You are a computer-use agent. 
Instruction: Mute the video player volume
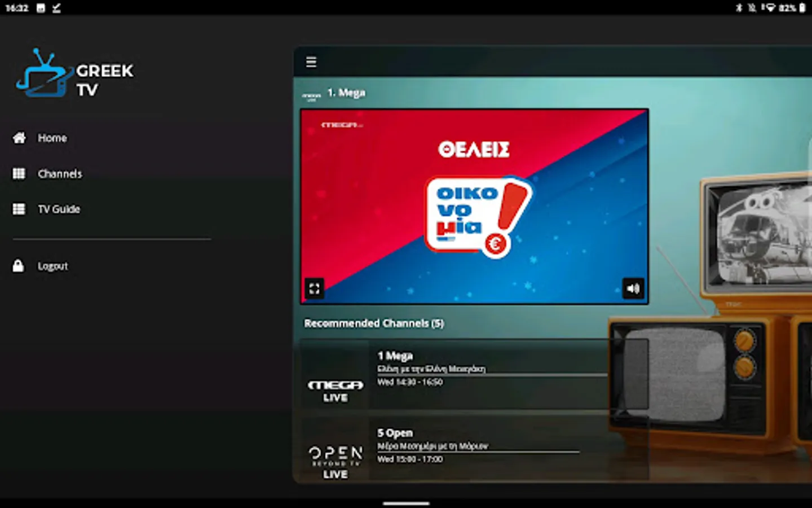(633, 288)
